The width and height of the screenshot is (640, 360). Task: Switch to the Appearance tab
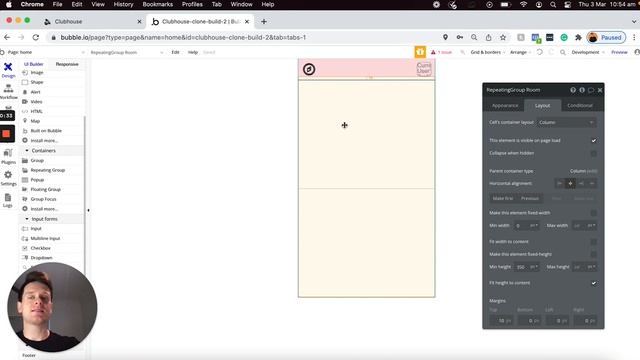(x=505, y=106)
